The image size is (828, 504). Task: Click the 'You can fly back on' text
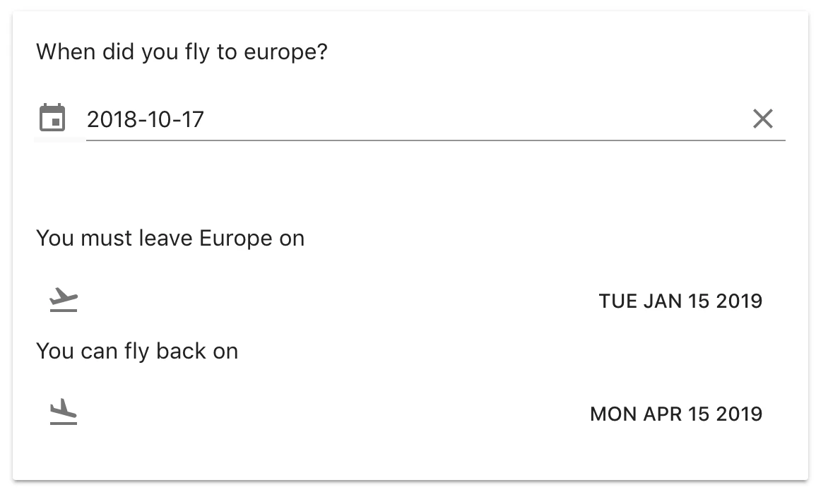[137, 350]
